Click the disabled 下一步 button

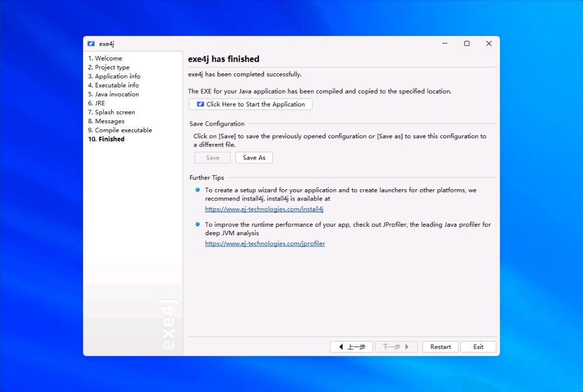396,347
